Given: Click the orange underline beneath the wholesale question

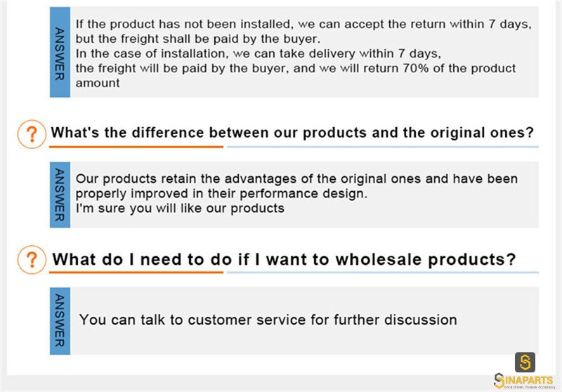Looking at the screenshot, I should (x=136, y=273).
